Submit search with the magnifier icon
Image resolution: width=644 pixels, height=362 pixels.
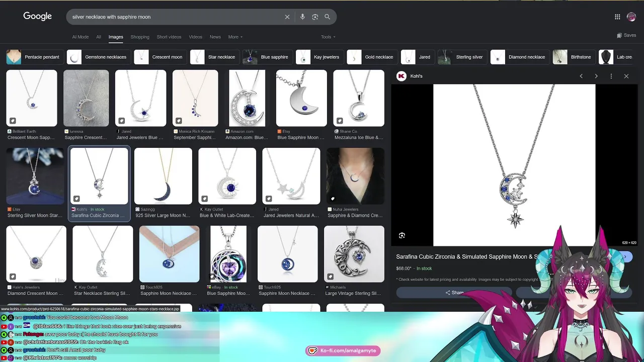pos(328,17)
